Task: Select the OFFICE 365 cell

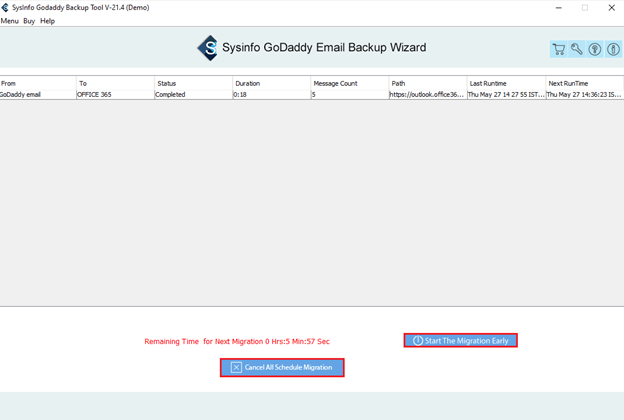Action: coord(115,95)
